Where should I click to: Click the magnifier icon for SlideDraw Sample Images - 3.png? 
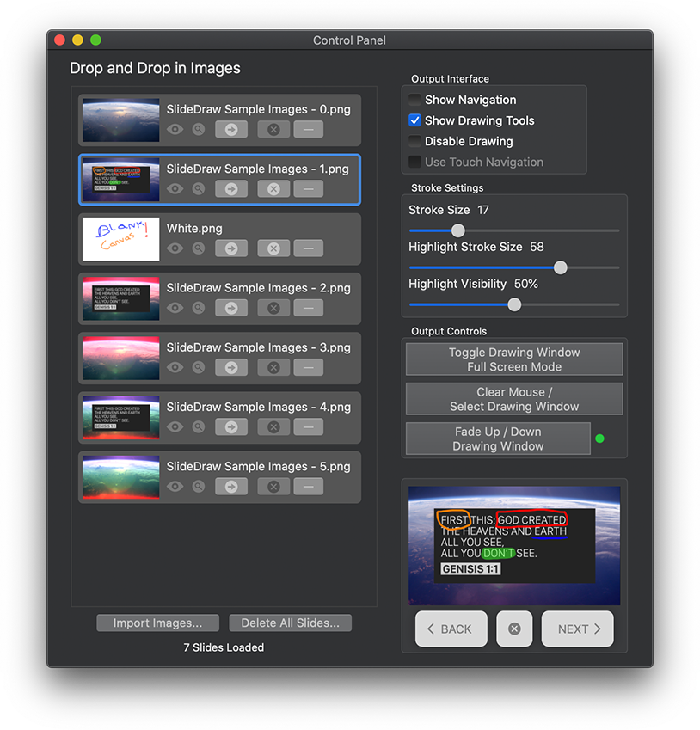coord(199,368)
